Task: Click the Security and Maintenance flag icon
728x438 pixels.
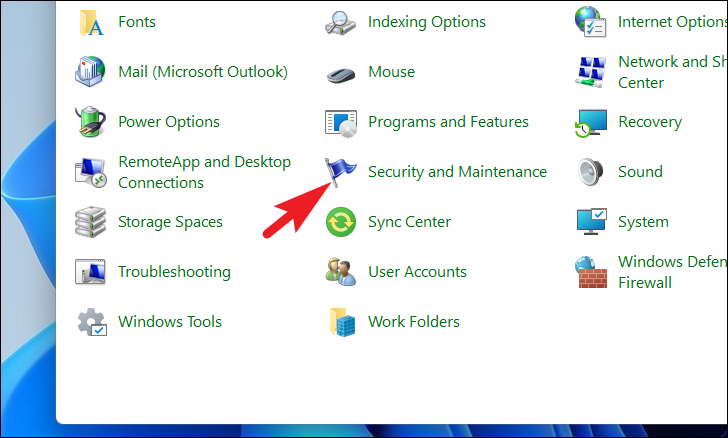Action: pyautogui.click(x=340, y=172)
